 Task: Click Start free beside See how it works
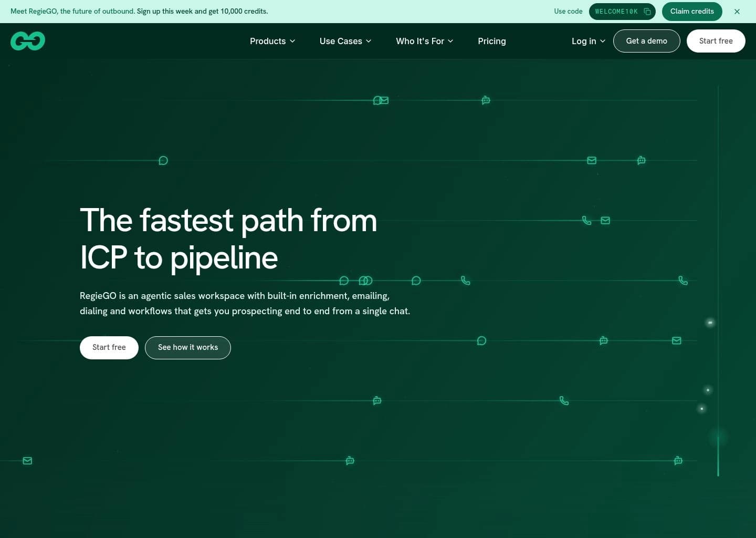[109, 348]
